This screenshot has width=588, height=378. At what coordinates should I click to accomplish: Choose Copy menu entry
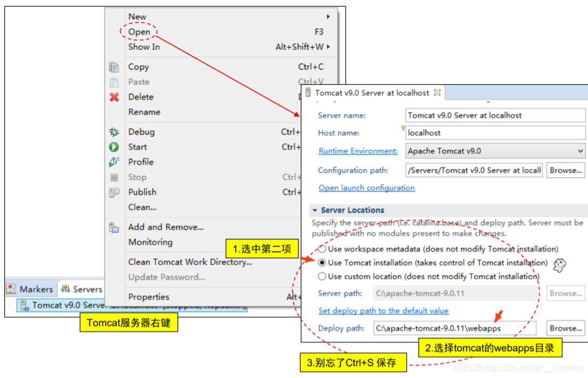[x=139, y=67]
